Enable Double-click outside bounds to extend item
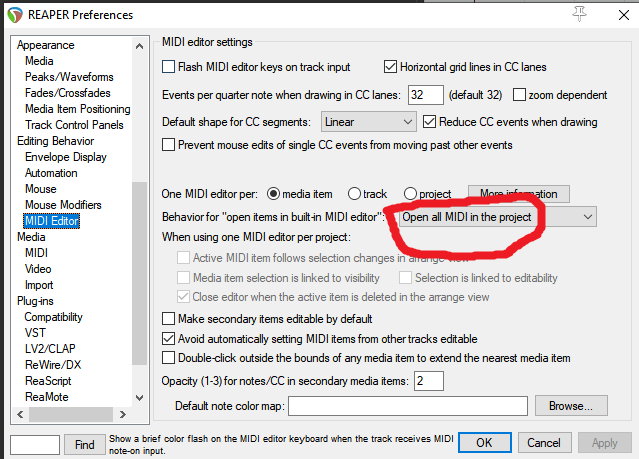Image resolution: width=639 pixels, height=459 pixels. 168,358
